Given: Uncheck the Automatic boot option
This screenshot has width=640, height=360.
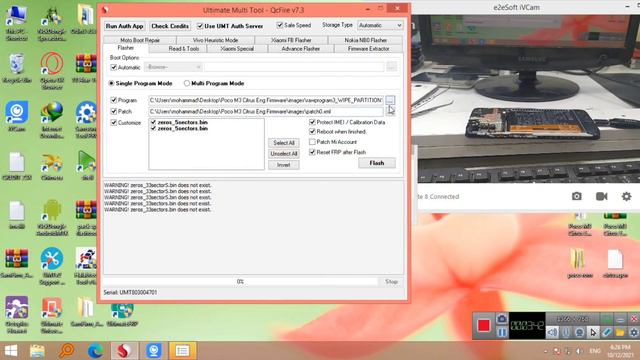Looking at the screenshot, I should pos(114,67).
